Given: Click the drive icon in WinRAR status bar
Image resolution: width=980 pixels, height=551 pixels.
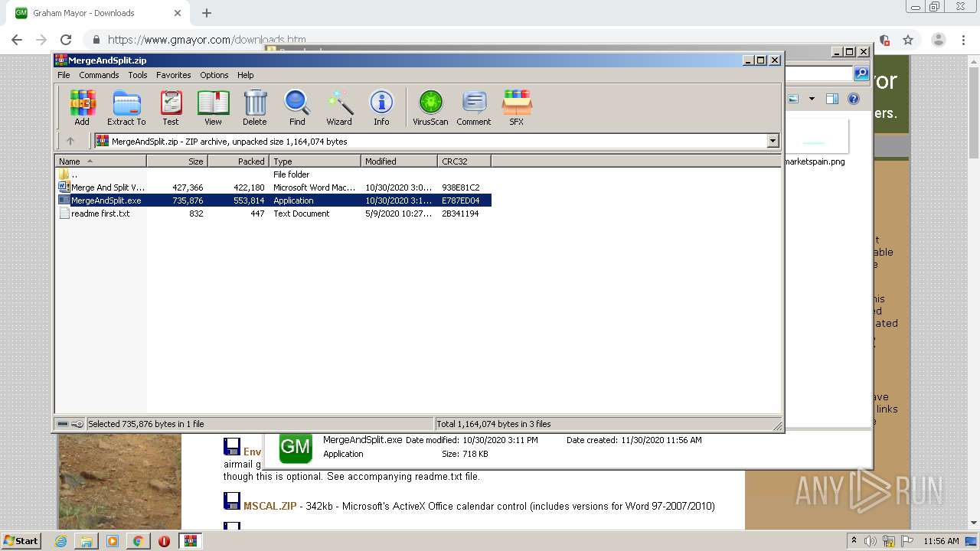Looking at the screenshot, I should coord(63,424).
